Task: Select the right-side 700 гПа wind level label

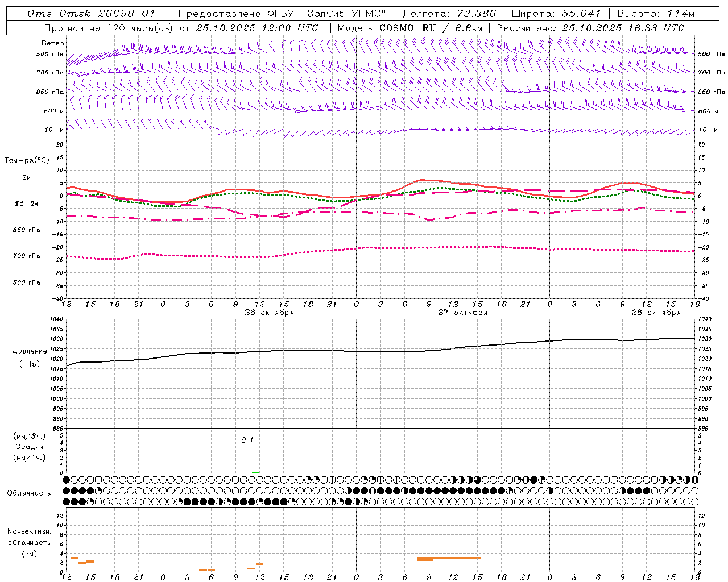Action: pos(712,73)
